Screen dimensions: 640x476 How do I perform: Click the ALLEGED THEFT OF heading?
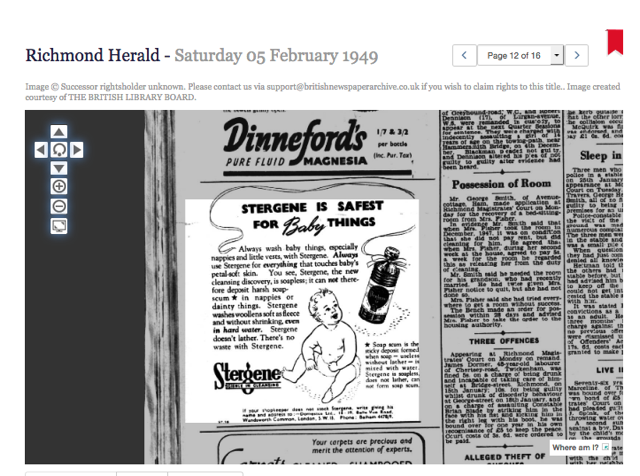click(x=504, y=457)
